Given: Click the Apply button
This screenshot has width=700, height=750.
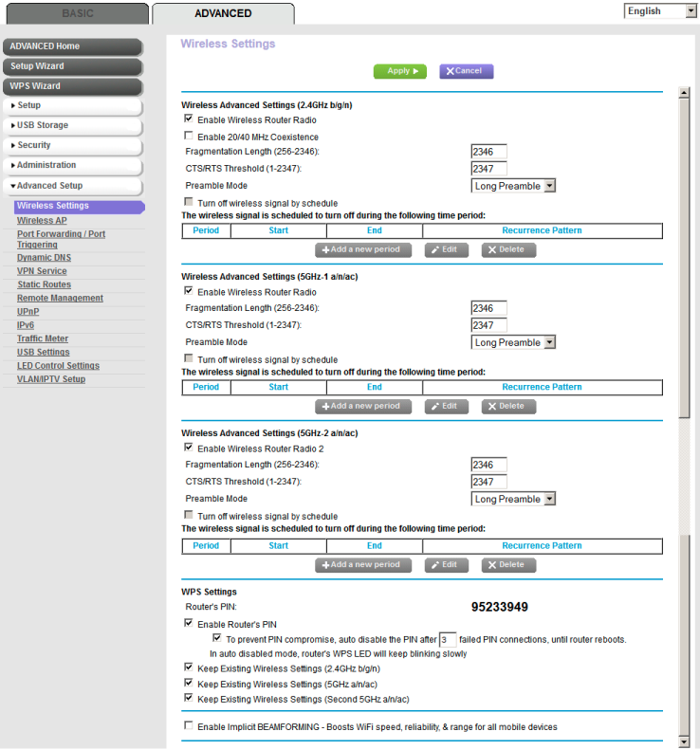Looking at the screenshot, I should coord(399,71).
